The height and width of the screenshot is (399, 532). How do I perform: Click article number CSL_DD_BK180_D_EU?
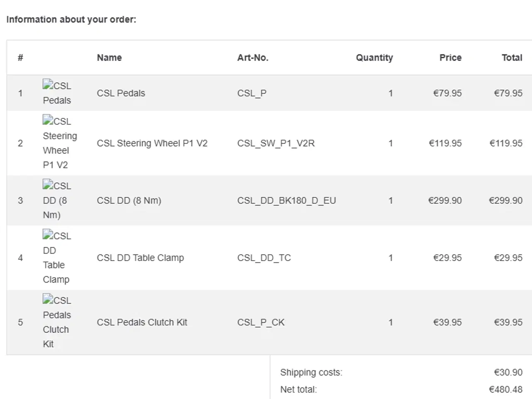coord(286,201)
